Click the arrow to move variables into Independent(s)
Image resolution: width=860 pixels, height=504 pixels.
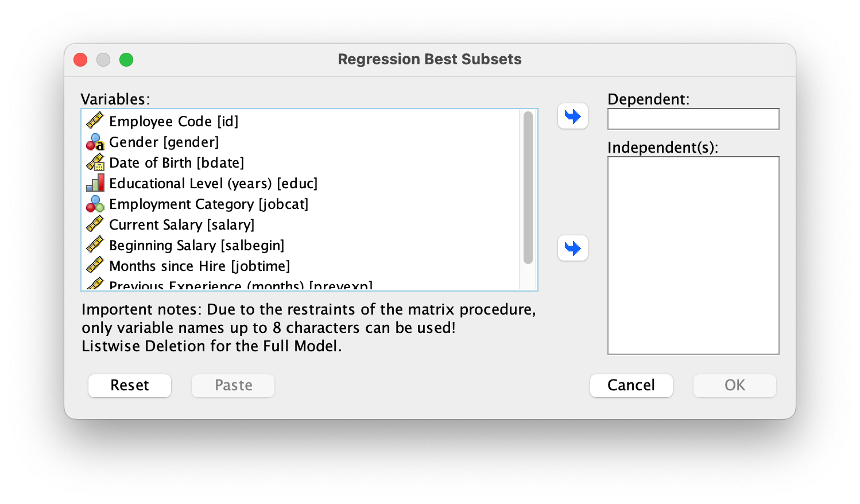572,248
